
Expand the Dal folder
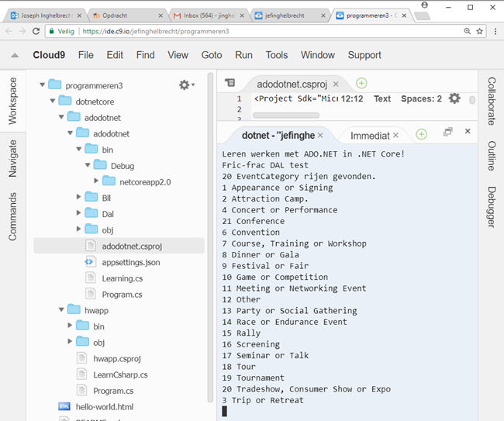(x=79, y=212)
